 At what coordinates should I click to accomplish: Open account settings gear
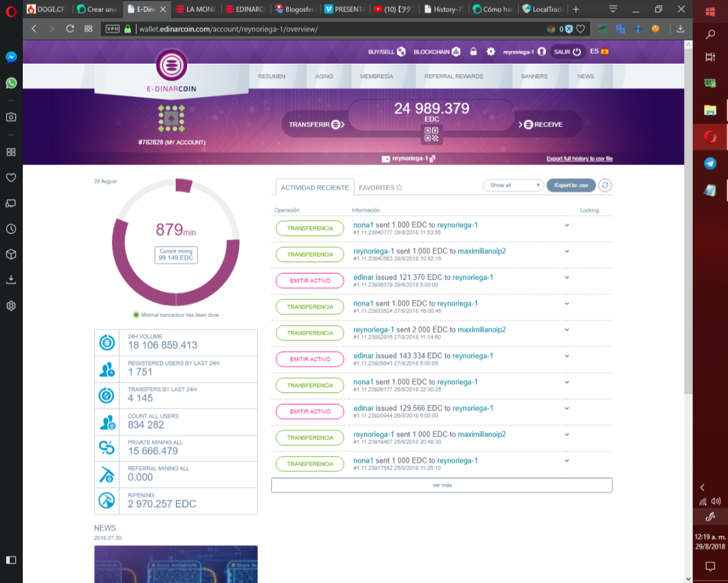click(491, 52)
